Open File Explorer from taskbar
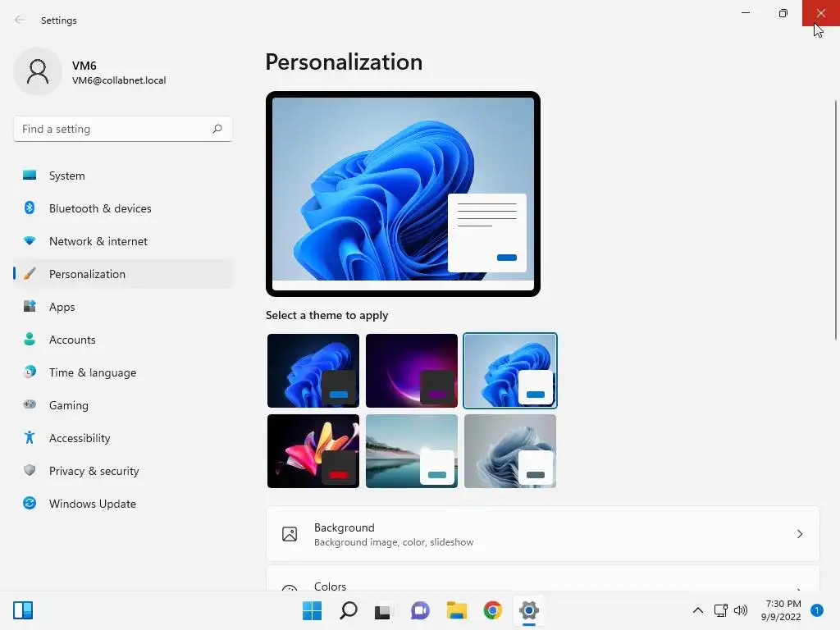Viewport: 840px width, 630px height. [456, 610]
